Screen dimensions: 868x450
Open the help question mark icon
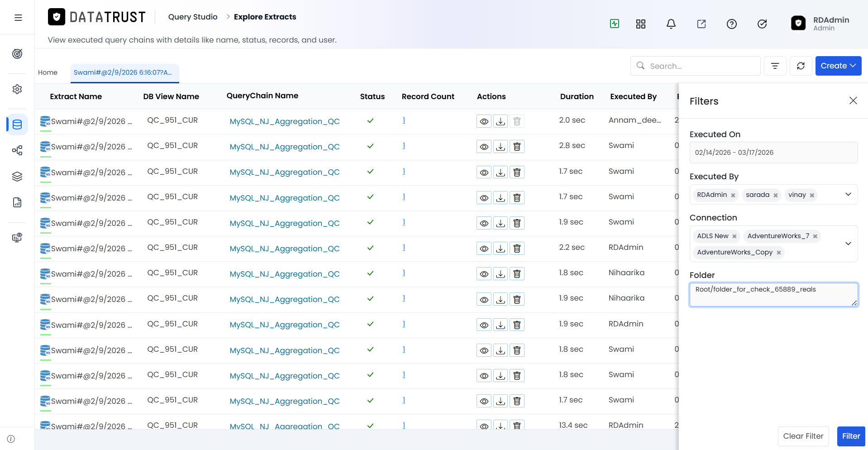click(732, 24)
